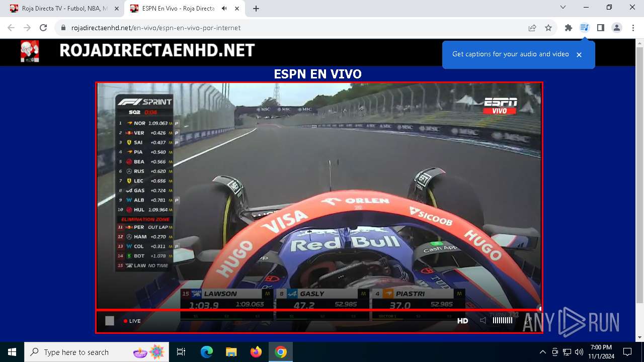Adjust the player volume bars
Image resolution: width=644 pixels, height=362 pixels.
pyautogui.click(x=503, y=320)
